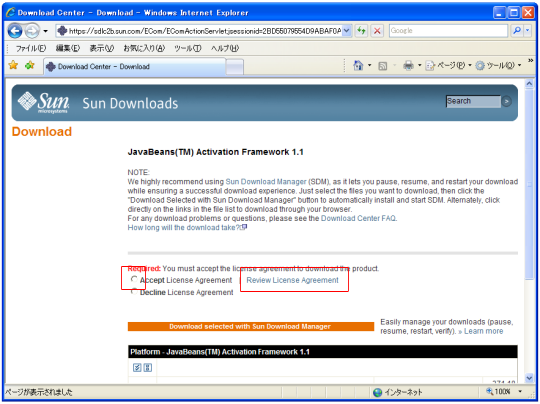This screenshot has width=540, height=404.
Task: Click the Home icon in command bar
Action: point(358,65)
